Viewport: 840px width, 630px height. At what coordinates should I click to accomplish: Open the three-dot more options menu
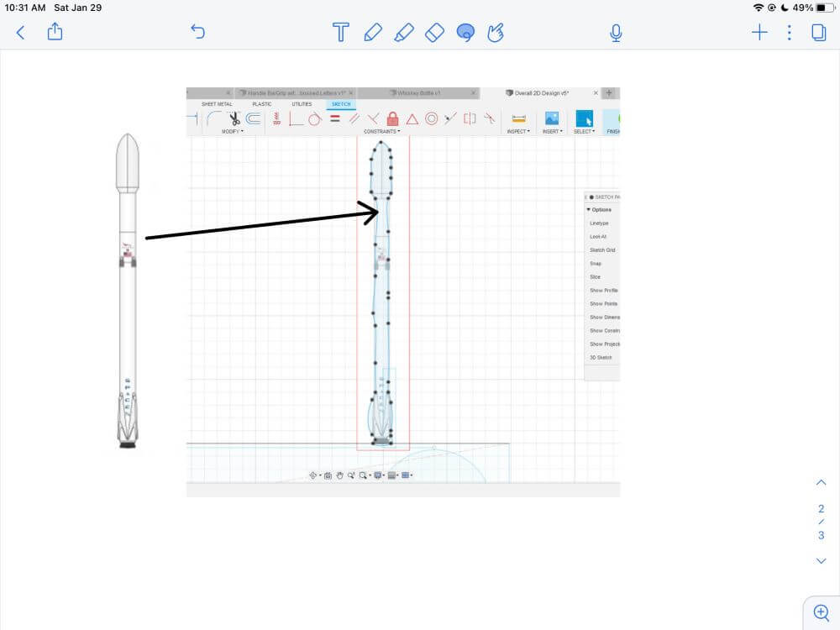click(x=789, y=33)
